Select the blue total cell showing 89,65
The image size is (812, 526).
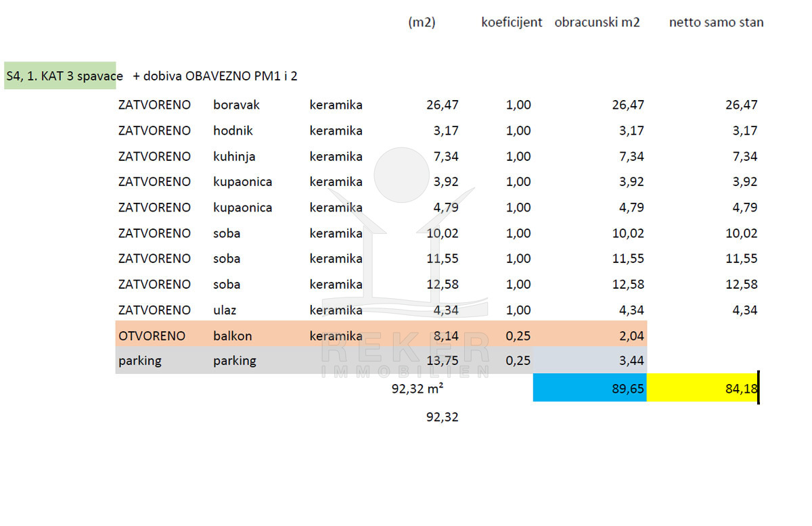[x=589, y=389]
